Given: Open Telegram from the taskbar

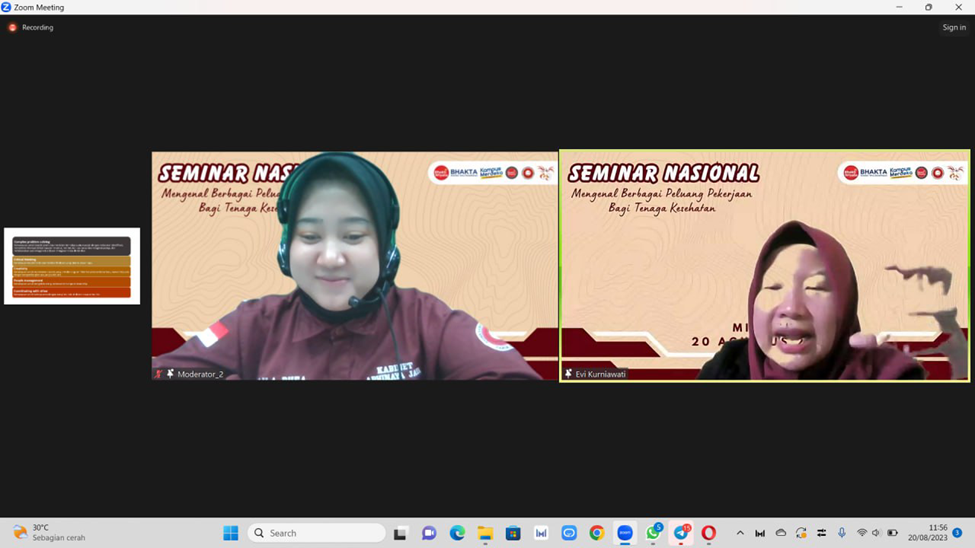Looking at the screenshot, I should click(x=681, y=533).
